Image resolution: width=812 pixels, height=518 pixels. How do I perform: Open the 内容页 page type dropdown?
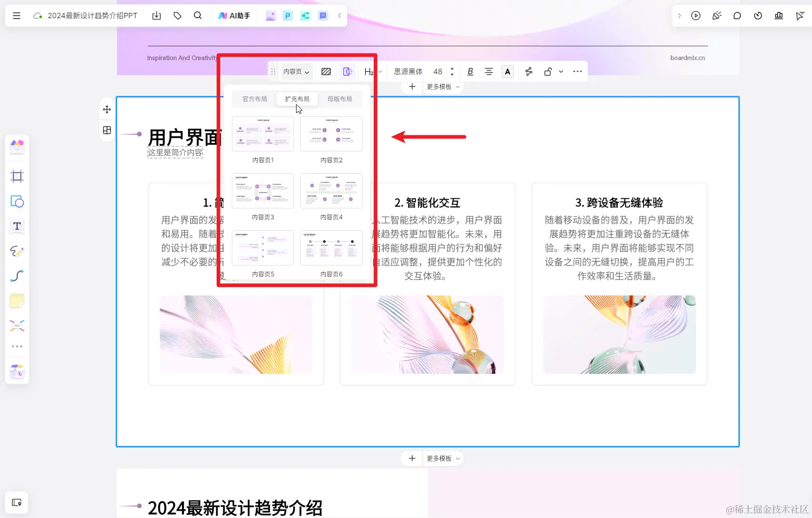point(296,72)
